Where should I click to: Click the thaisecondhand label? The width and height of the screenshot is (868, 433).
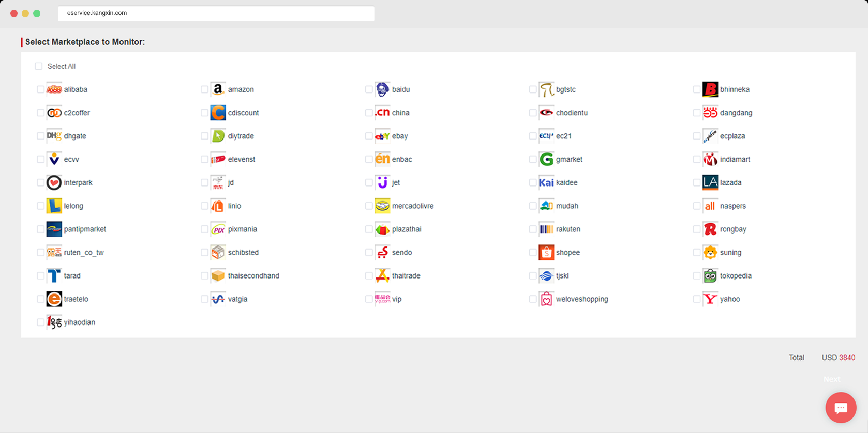[253, 275]
